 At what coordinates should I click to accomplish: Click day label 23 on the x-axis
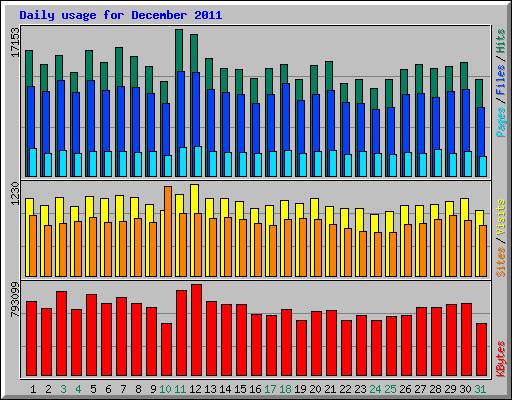click(360, 389)
